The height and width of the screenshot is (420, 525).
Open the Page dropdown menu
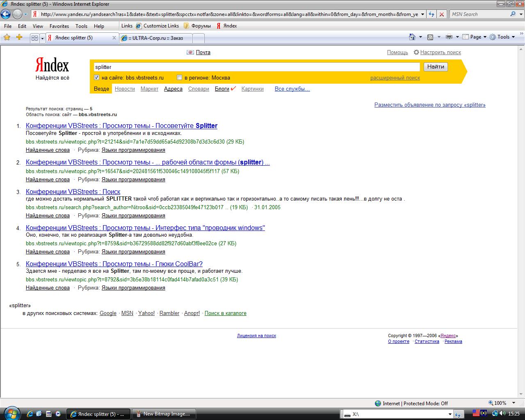point(476,37)
